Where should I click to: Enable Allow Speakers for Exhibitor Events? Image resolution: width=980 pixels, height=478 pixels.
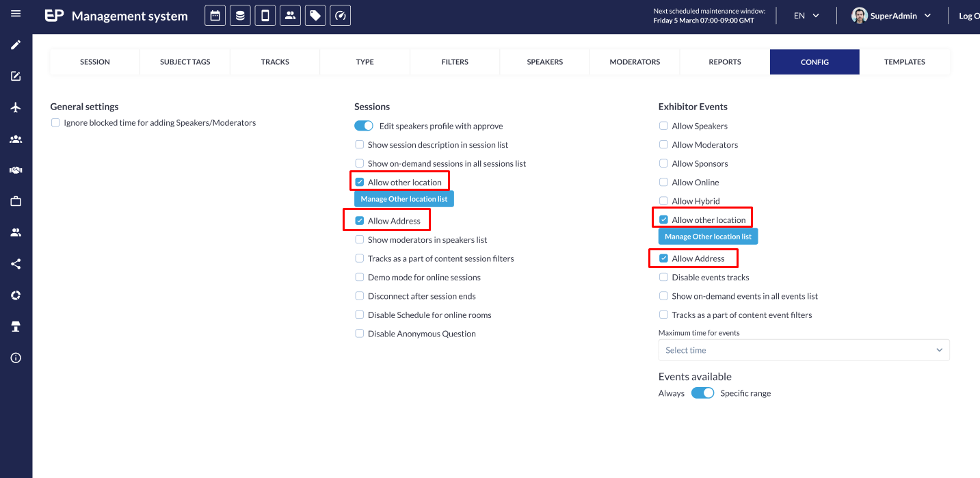point(663,126)
